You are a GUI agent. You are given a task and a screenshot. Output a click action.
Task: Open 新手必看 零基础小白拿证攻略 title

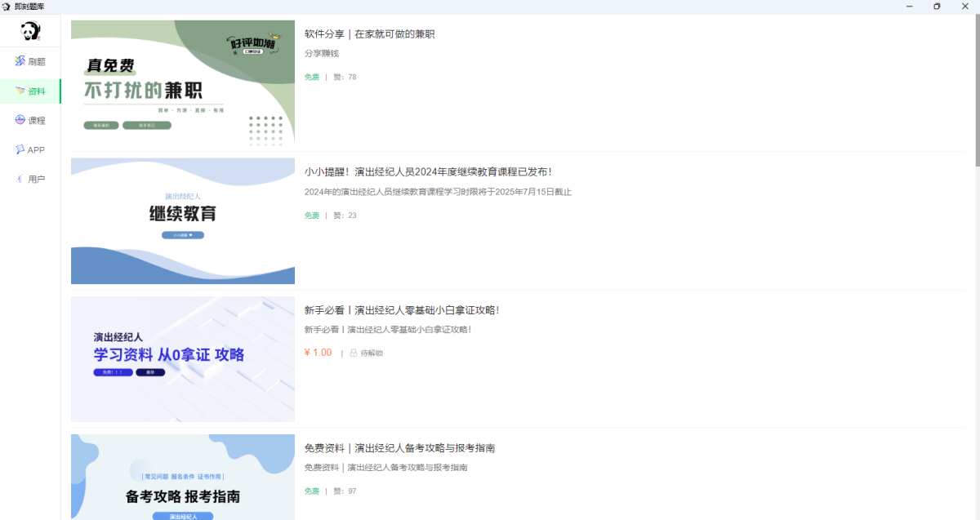click(x=401, y=310)
